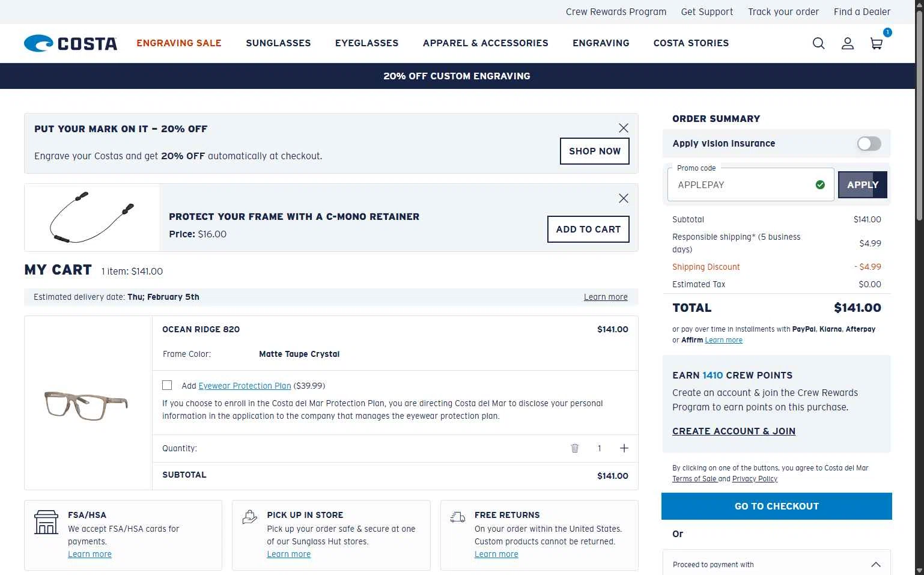Toggle Apply vision insurance switch
Image resolution: width=924 pixels, height=575 pixels.
click(869, 144)
